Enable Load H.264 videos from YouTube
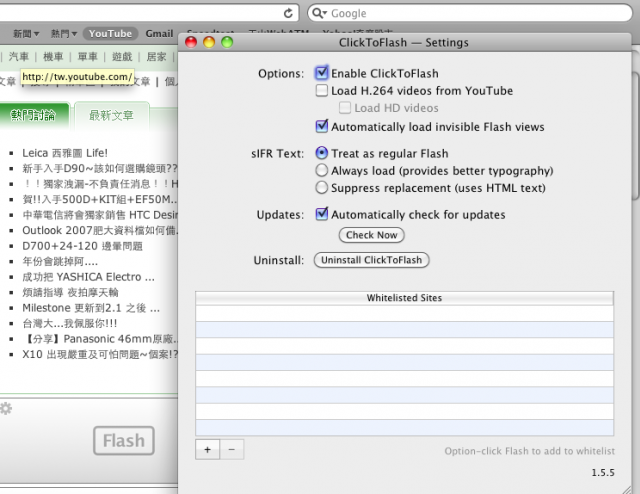Screen dimensions: 640x494 (x=322, y=90)
